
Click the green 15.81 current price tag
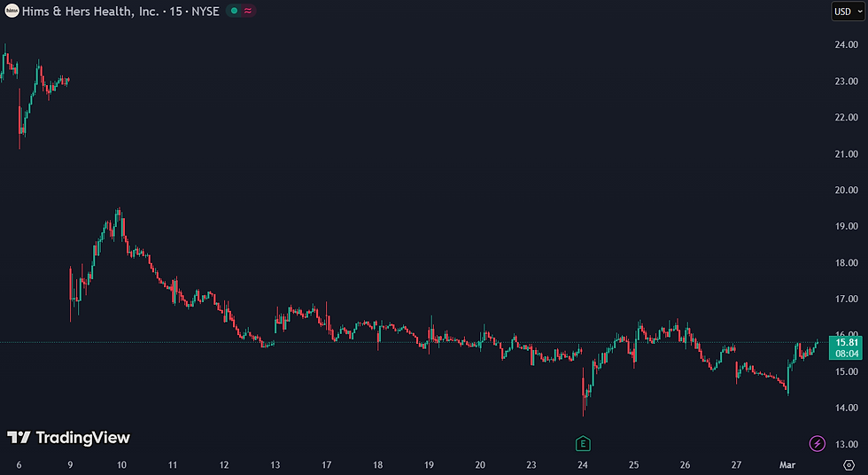tap(846, 343)
